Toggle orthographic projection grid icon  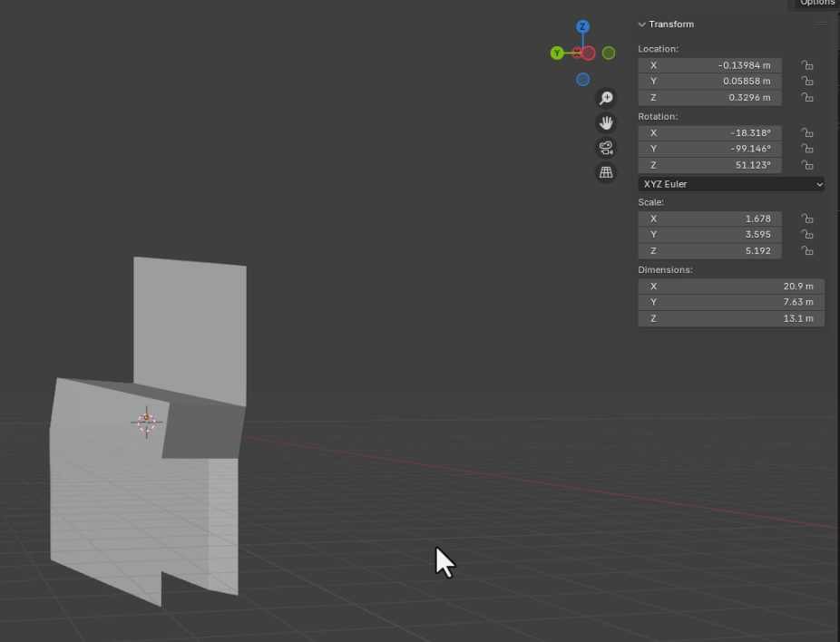pos(606,171)
